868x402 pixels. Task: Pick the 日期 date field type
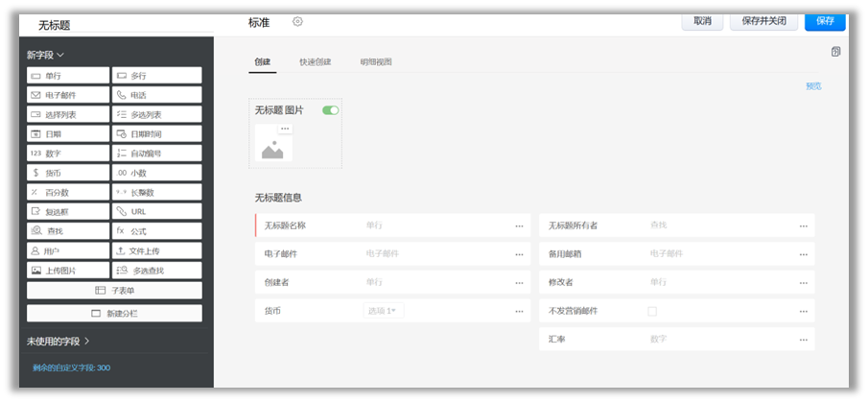pos(68,134)
